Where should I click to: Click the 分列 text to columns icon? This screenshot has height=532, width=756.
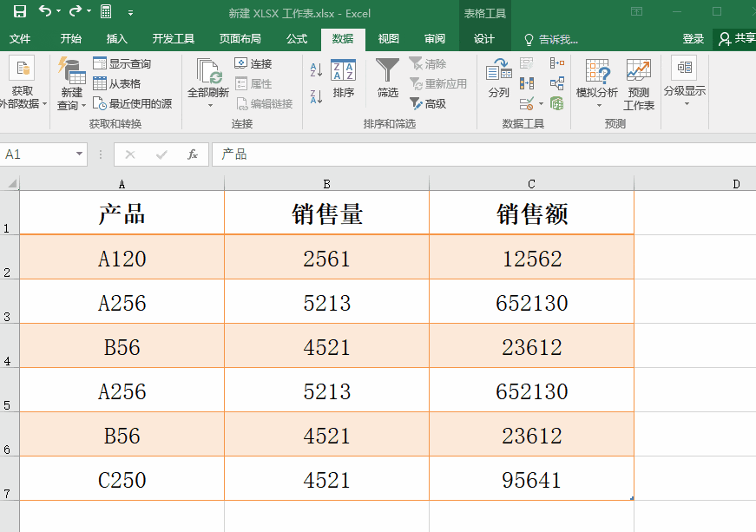point(498,78)
